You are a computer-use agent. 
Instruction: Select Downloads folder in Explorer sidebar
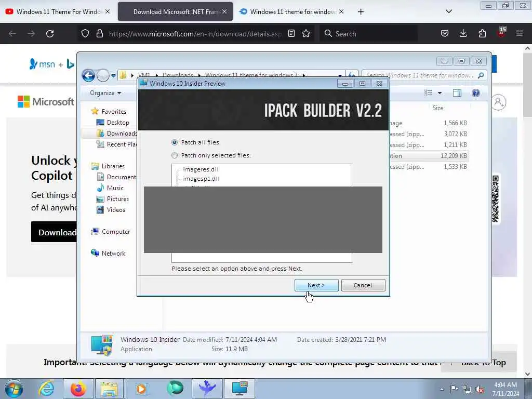(x=117, y=134)
